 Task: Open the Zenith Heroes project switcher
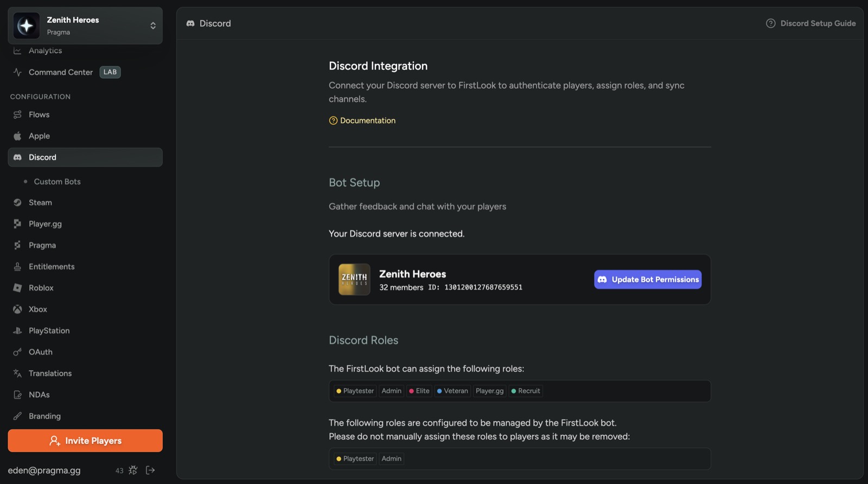(x=85, y=25)
